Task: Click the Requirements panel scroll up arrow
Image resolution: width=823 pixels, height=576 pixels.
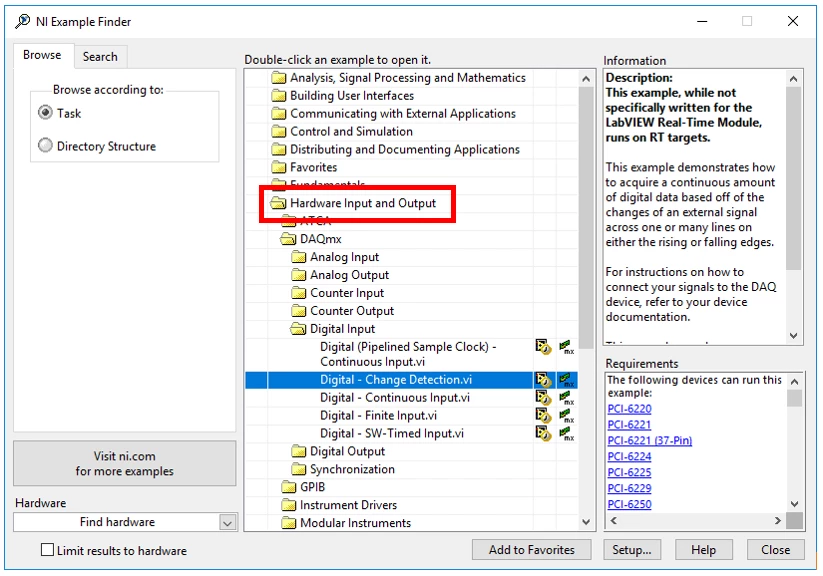Action: pyautogui.click(x=795, y=382)
